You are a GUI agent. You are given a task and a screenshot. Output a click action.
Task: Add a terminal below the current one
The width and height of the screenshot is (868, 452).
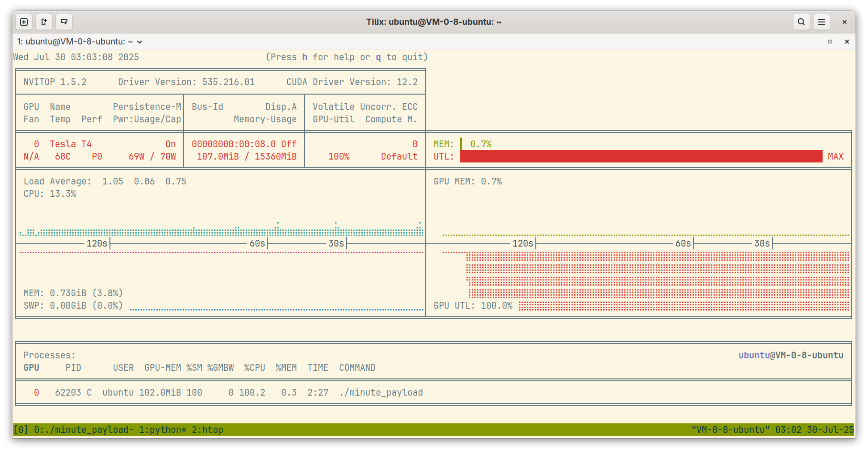pos(64,22)
